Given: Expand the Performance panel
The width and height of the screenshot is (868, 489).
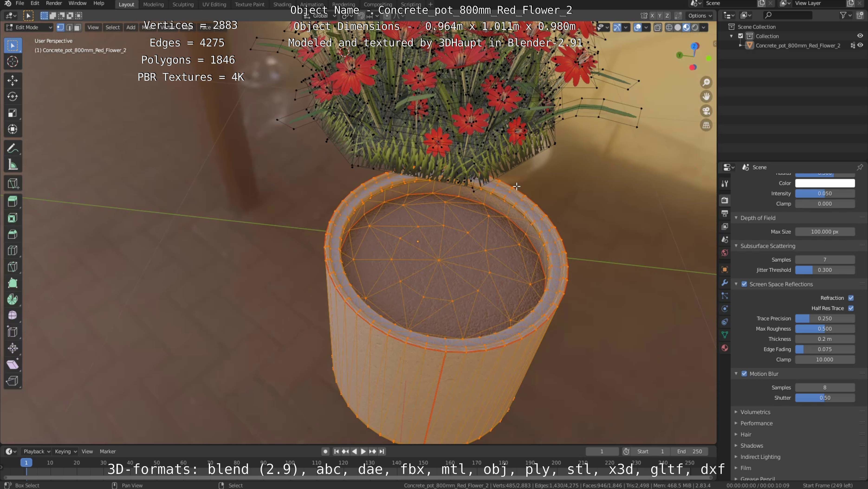Looking at the screenshot, I should pos(756,423).
